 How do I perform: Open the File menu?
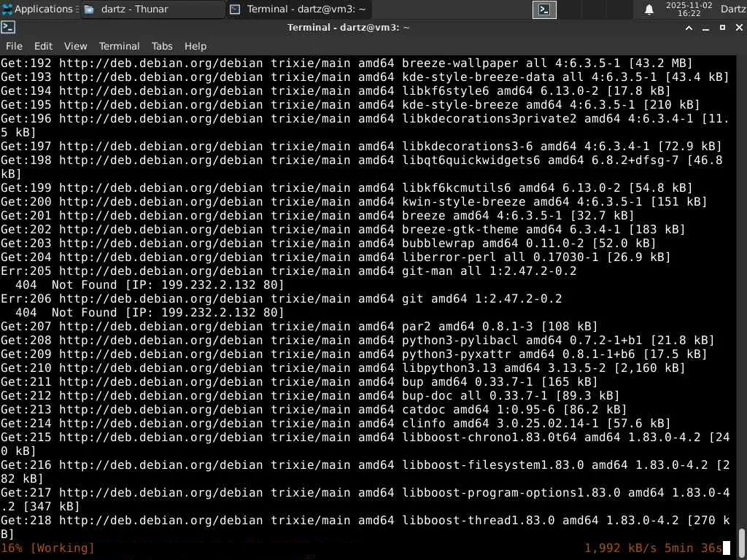[14, 46]
